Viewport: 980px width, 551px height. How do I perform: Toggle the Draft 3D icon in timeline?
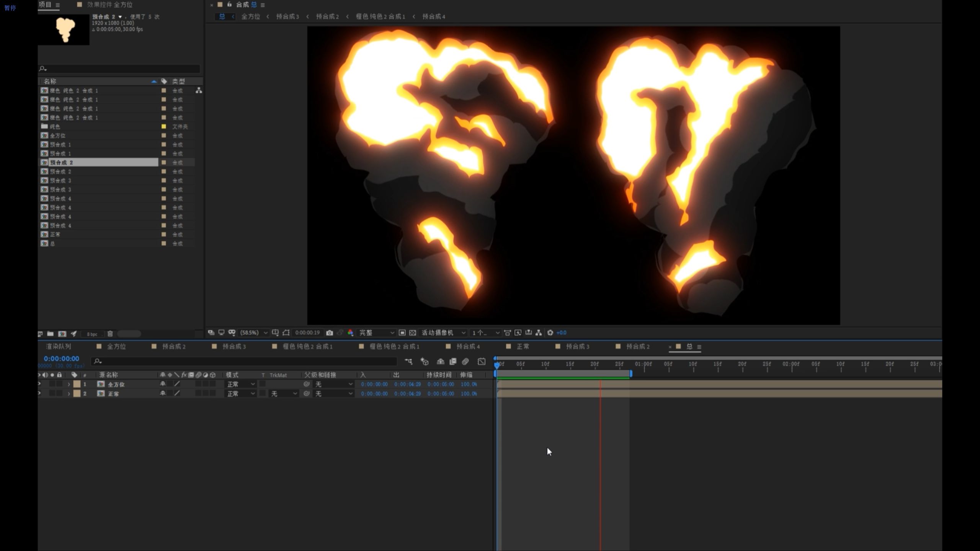click(x=425, y=361)
